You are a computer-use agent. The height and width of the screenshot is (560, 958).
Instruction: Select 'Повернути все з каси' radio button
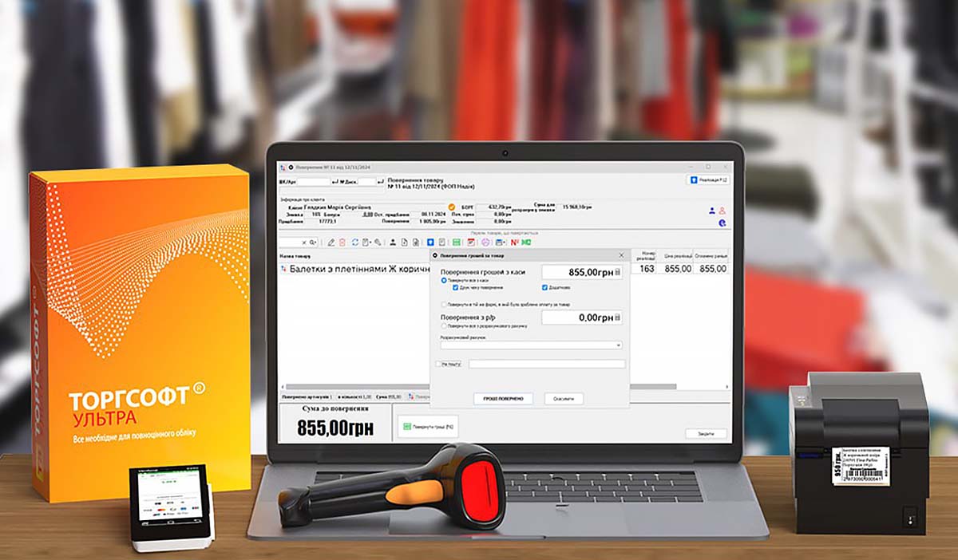click(x=444, y=281)
